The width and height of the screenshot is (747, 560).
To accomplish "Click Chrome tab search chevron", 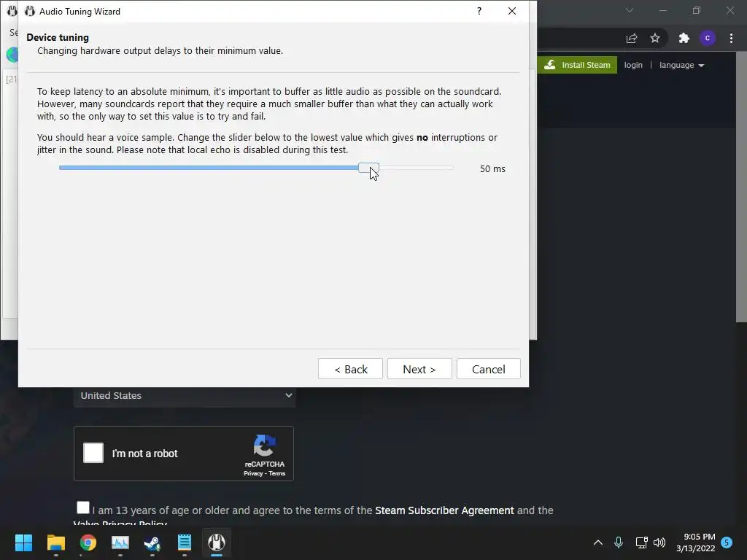I will click(630, 10).
